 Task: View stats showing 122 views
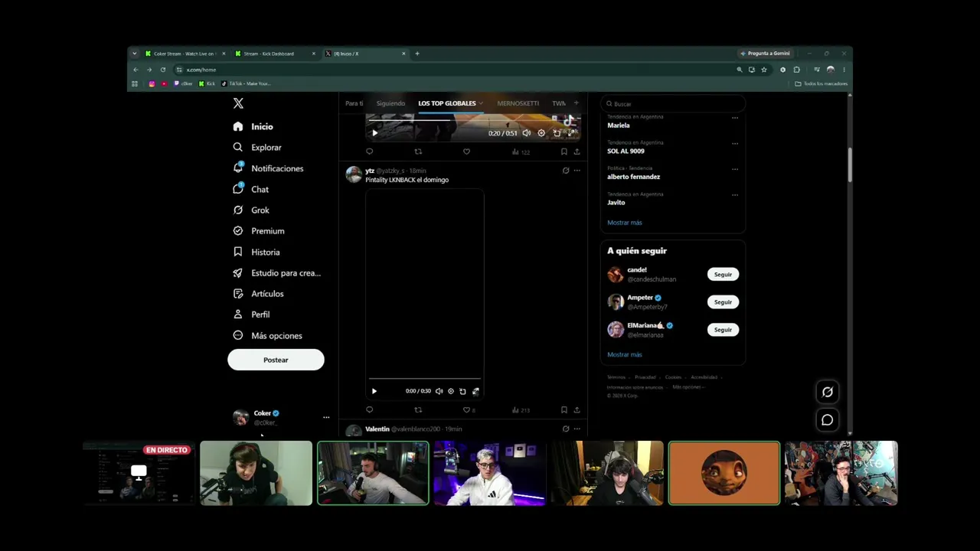click(x=521, y=152)
